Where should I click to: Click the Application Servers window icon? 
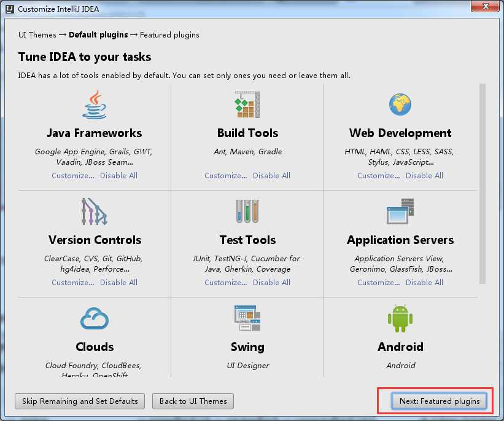point(400,211)
